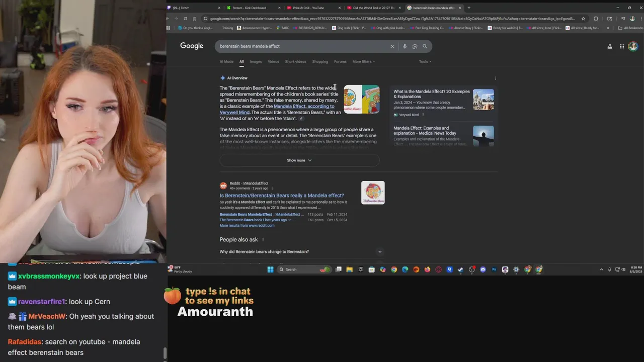Clear the Google search box text
The width and height of the screenshot is (644, 362).
click(x=392, y=46)
